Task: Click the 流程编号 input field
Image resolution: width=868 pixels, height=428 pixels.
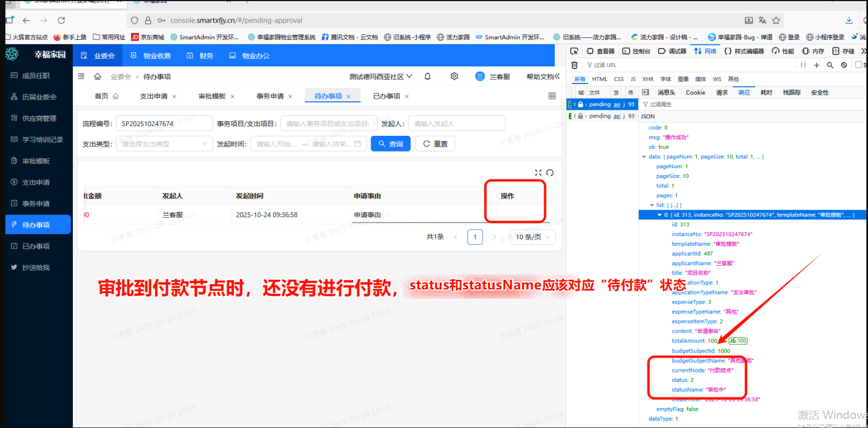Action: point(165,123)
